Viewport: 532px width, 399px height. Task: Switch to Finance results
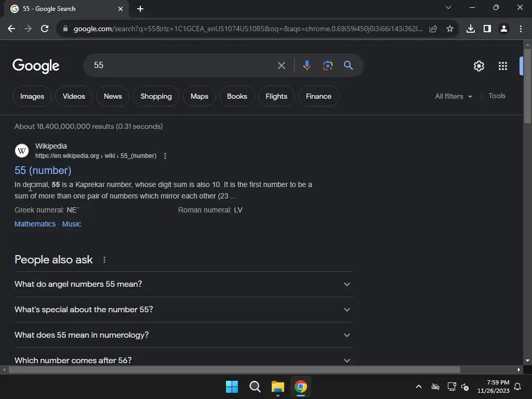pos(318,96)
